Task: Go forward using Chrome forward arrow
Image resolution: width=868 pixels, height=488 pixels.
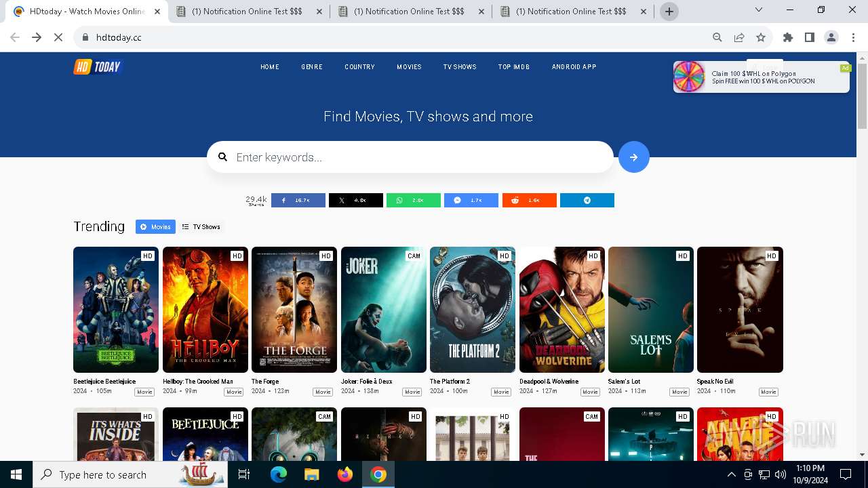Action: [x=37, y=37]
